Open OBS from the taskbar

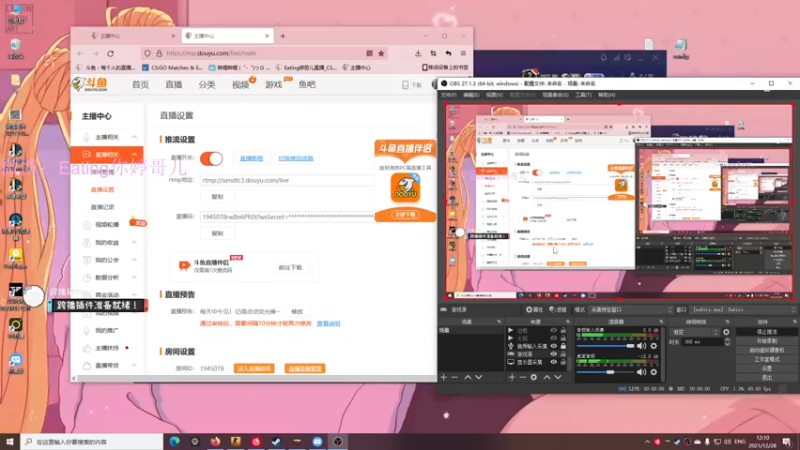(338, 441)
